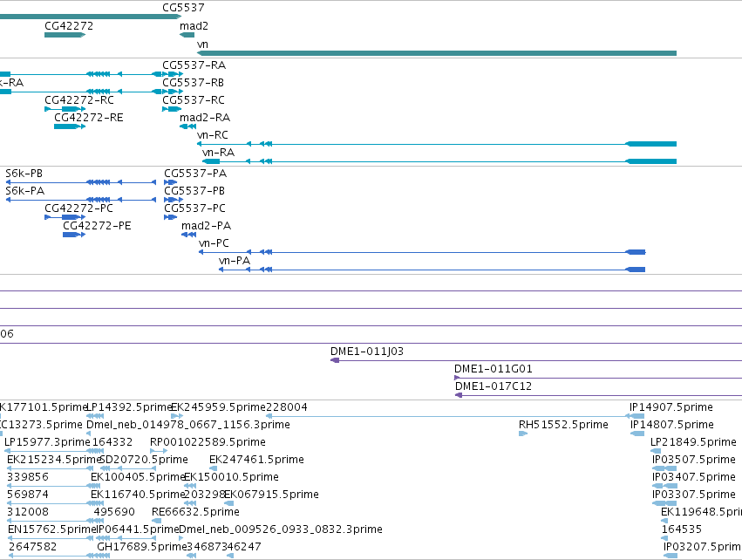
Task: Select the 228004 EST label
Action: (287, 407)
